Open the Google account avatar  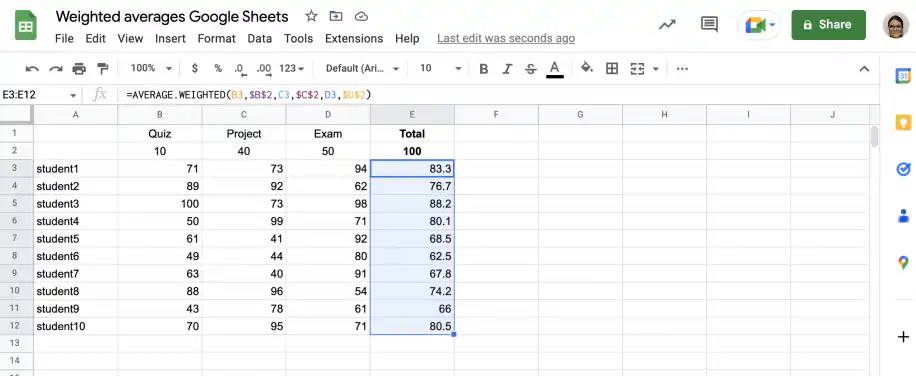point(896,25)
